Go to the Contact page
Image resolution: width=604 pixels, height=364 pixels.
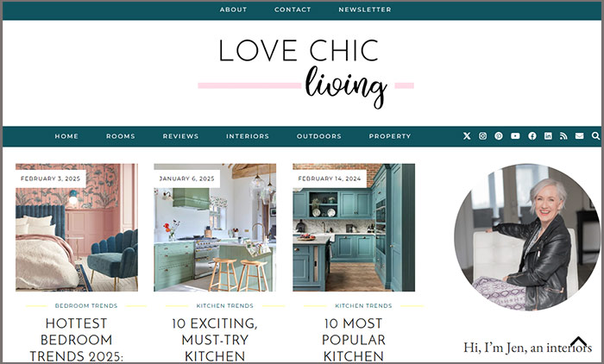tap(293, 9)
